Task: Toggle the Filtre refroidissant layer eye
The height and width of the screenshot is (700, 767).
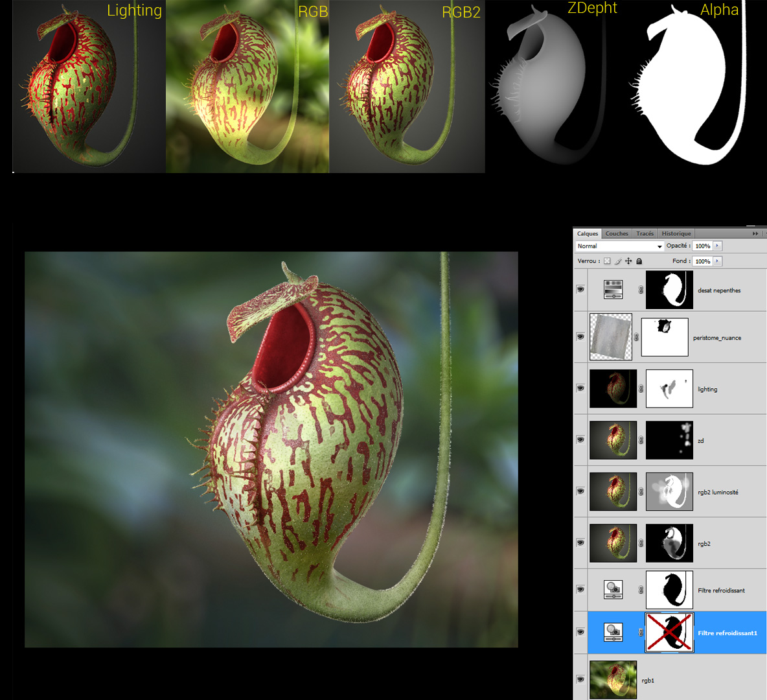Action: pos(580,589)
